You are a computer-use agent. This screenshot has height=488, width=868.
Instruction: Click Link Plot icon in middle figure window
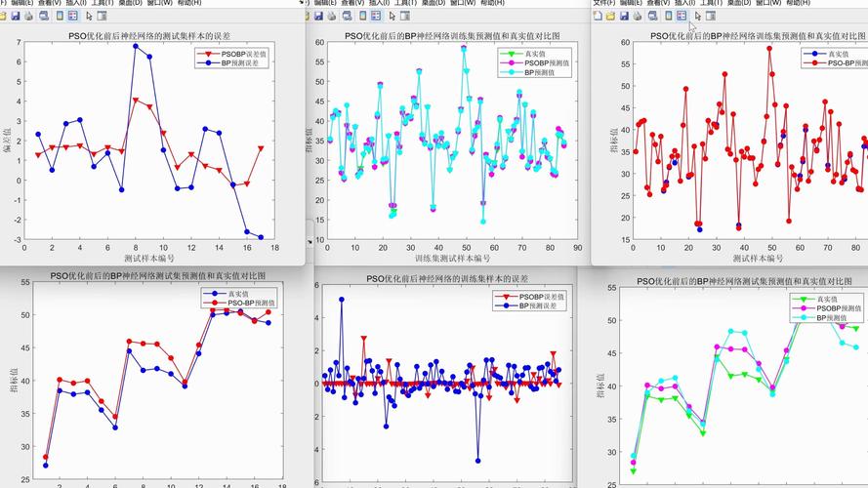(347, 16)
